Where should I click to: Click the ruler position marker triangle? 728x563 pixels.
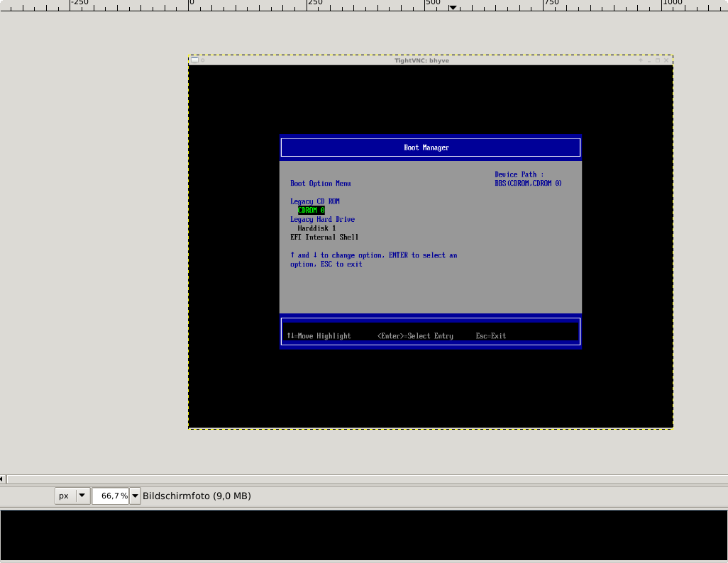pos(453,7)
